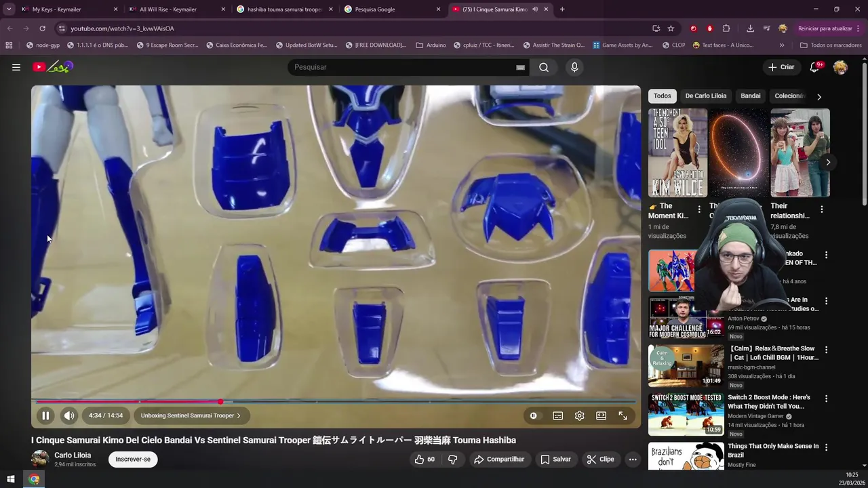Open YouTube account avatar menu

[x=840, y=67]
